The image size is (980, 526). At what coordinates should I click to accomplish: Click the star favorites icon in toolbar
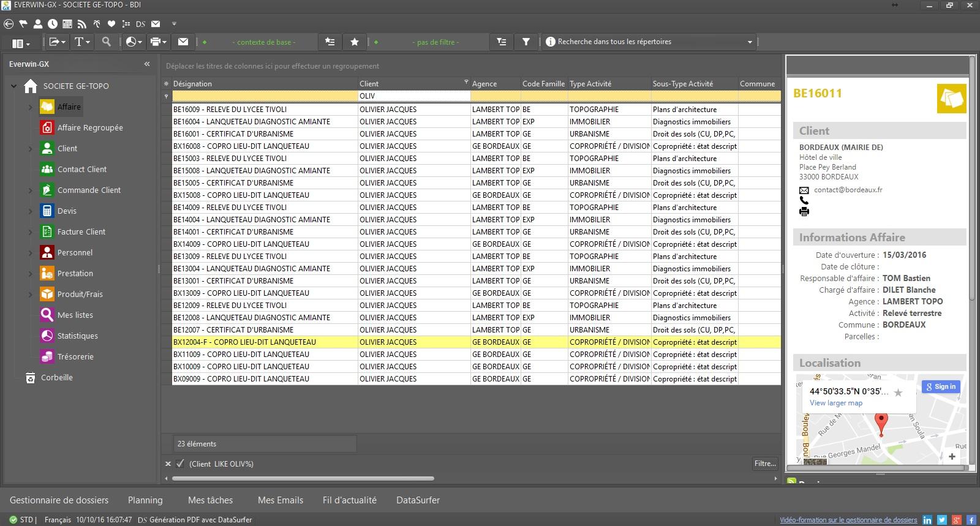tap(355, 42)
